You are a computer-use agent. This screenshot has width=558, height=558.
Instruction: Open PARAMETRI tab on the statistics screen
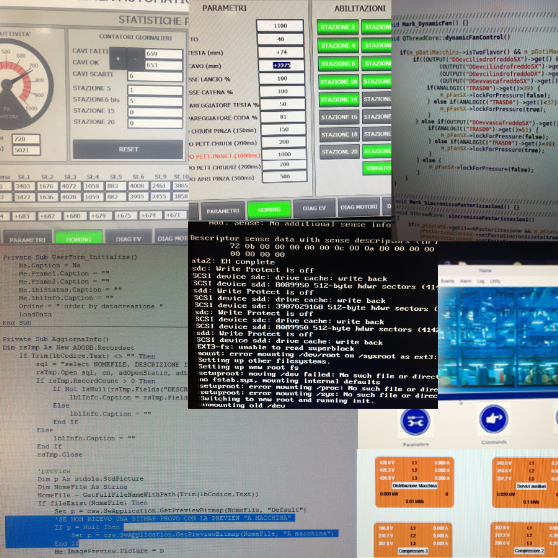(27, 239)
